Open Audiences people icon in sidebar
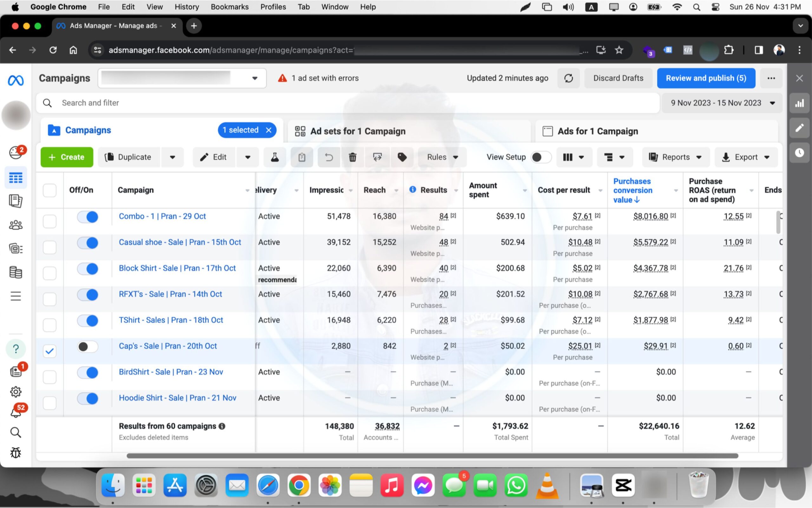This screenshot has height=508, width=812. (x=16, y=225)
